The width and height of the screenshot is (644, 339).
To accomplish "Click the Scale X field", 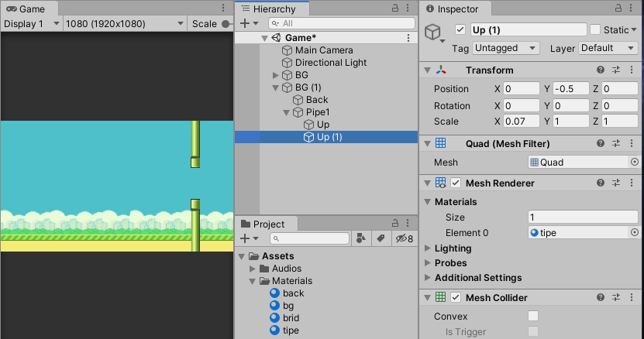I will 522,121.
